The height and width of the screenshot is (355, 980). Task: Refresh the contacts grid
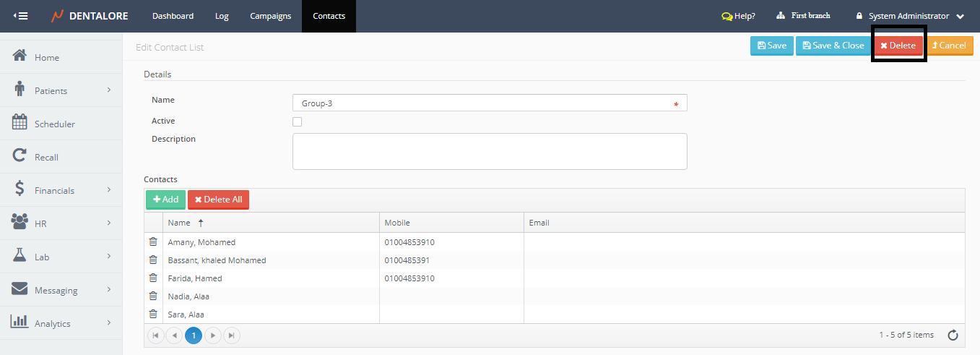click(953, 335)
